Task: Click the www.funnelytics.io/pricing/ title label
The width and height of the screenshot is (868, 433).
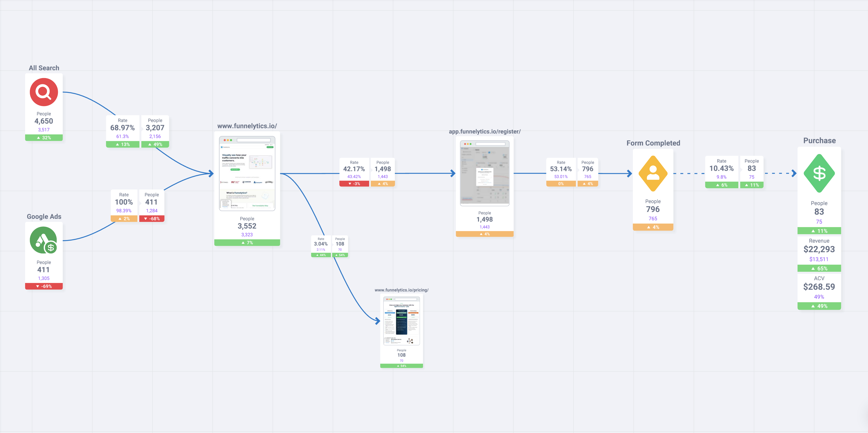Action: (401, 290)
